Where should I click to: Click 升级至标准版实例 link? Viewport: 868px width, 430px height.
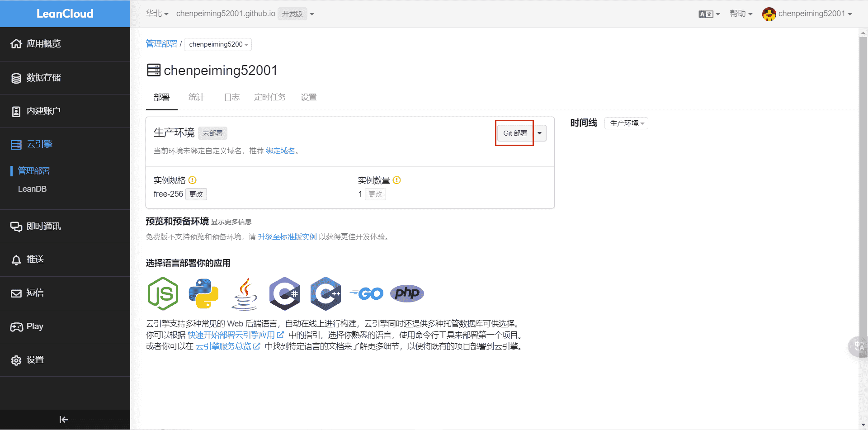pyautogui.click(x=288, y=237)
